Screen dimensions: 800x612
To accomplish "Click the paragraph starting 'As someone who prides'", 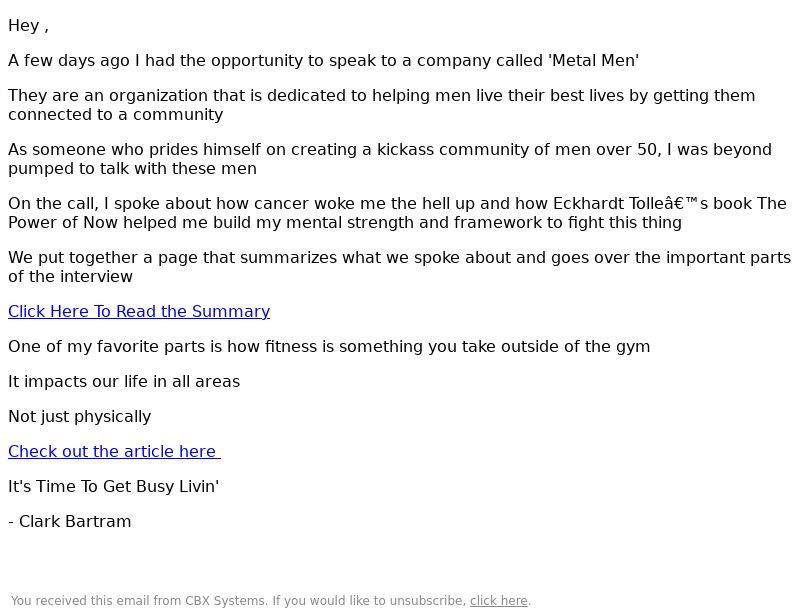I will point(390,159).
